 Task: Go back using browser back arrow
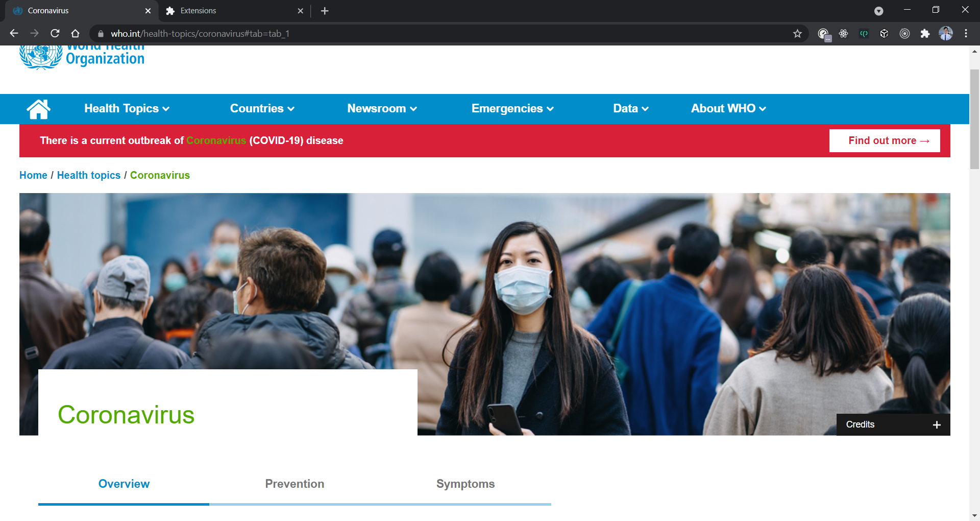[14, 33]
